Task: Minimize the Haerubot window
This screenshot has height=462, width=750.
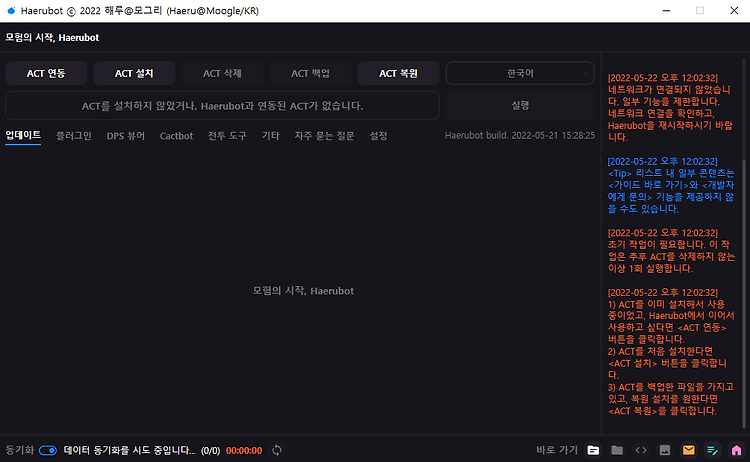Action: [x=666, y=11]
